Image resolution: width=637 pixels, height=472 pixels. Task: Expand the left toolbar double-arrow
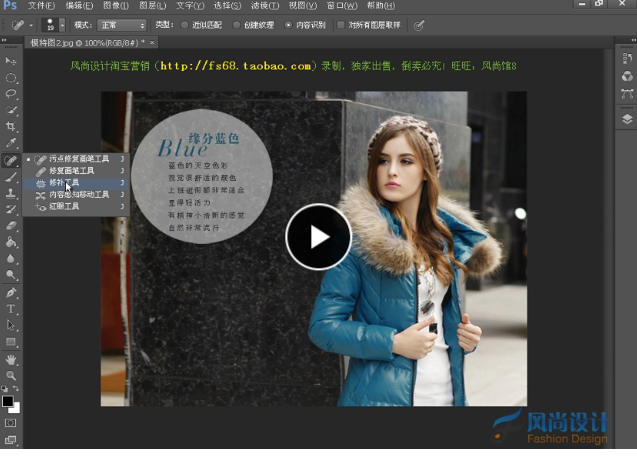[4, 40]
